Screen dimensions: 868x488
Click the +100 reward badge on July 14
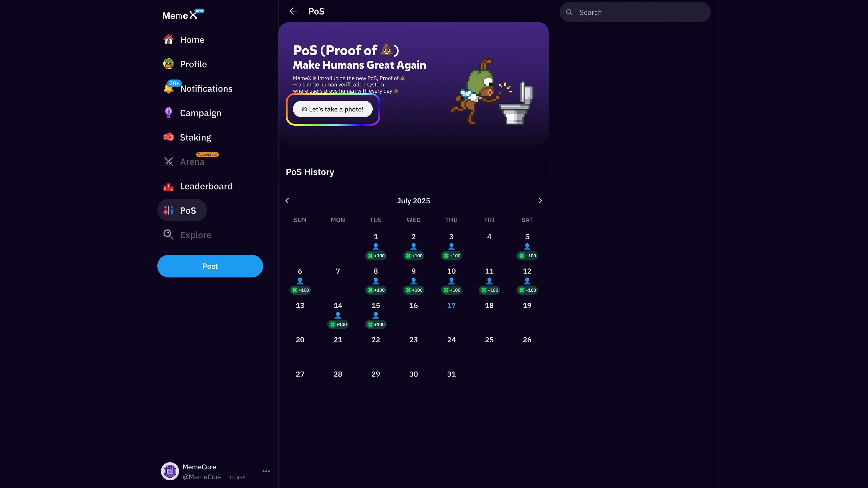pyautogui.click(x=338, y=324)
